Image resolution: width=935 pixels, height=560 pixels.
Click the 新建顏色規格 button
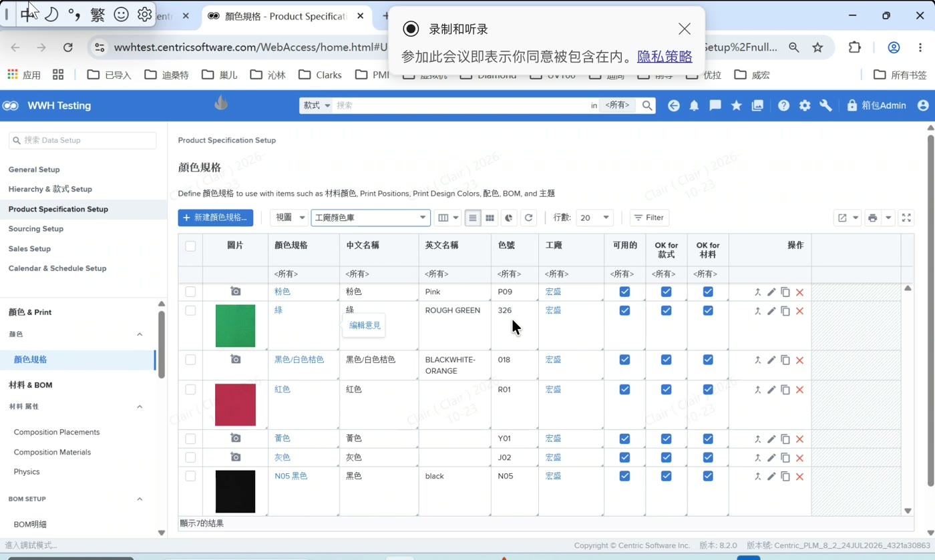(x=216, y=218)
